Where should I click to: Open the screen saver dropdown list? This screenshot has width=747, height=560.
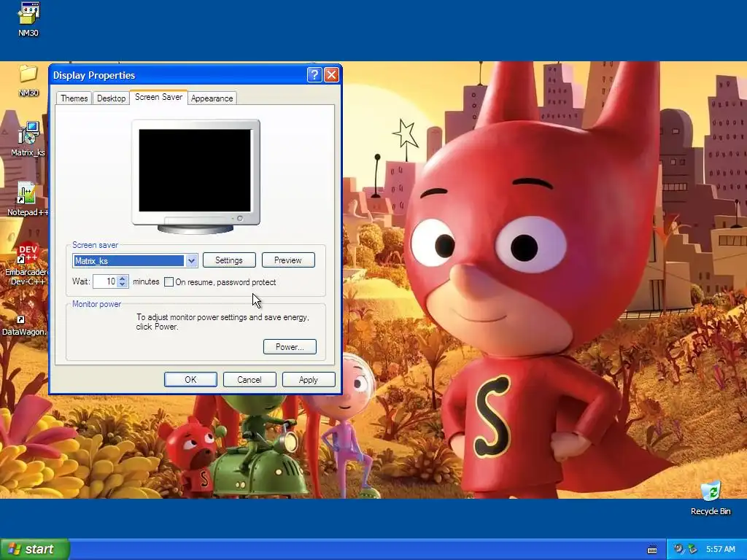point(191,260)
